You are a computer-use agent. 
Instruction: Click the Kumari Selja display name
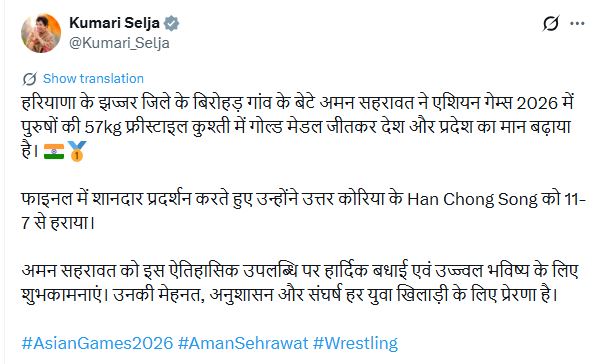tap(114, 23)
